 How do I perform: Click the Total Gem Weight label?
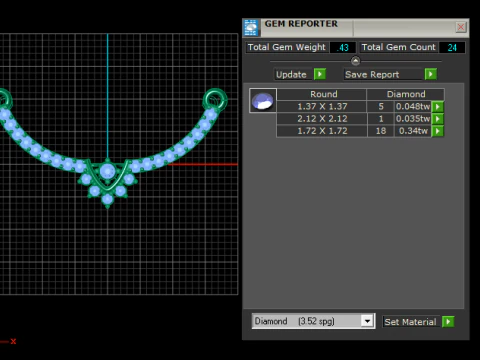(x=287, y=47)
